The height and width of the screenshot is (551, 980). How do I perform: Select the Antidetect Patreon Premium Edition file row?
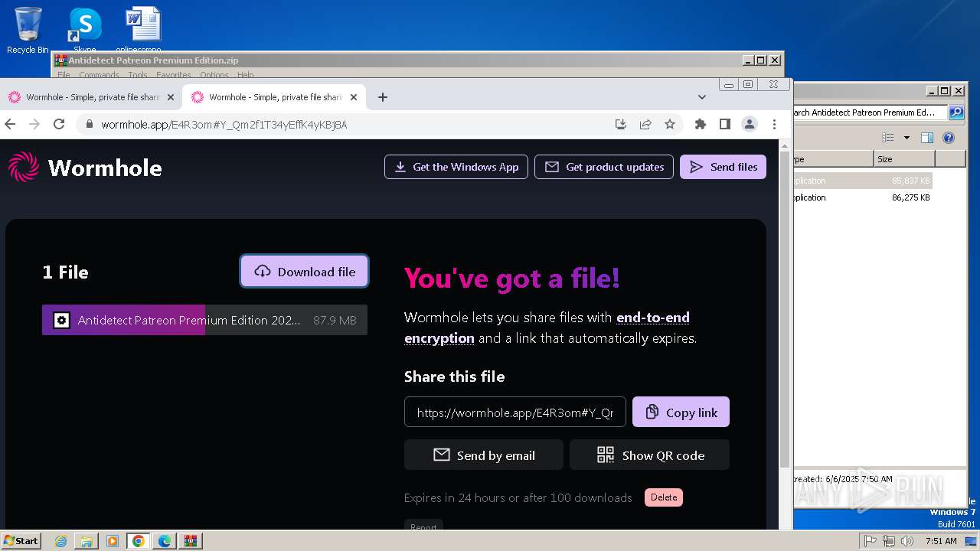click(204, 320)
